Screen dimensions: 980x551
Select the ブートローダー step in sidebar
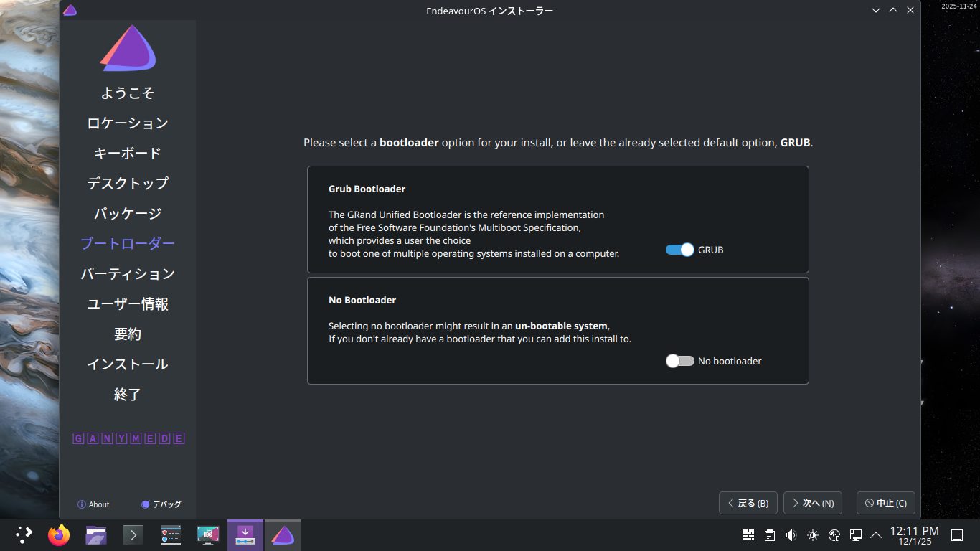tap(128, 244)
